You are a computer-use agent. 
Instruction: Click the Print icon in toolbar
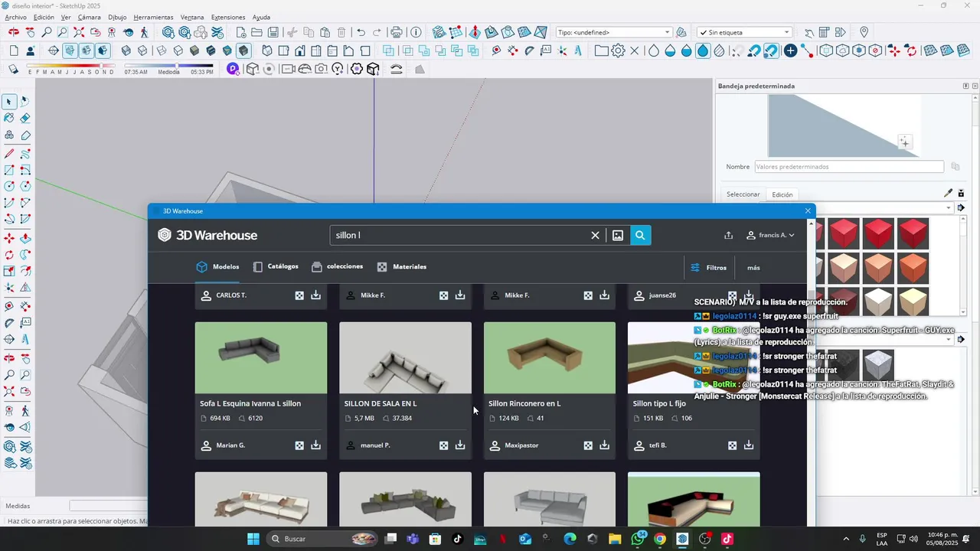pyautogui.click(x=396, y=32)
